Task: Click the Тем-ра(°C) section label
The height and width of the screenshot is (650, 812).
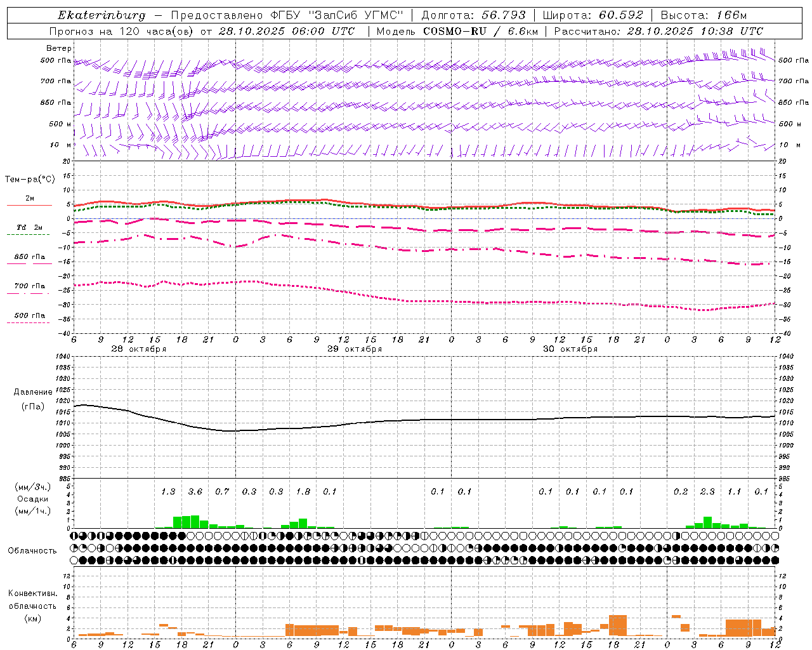Action: point(30,180)
